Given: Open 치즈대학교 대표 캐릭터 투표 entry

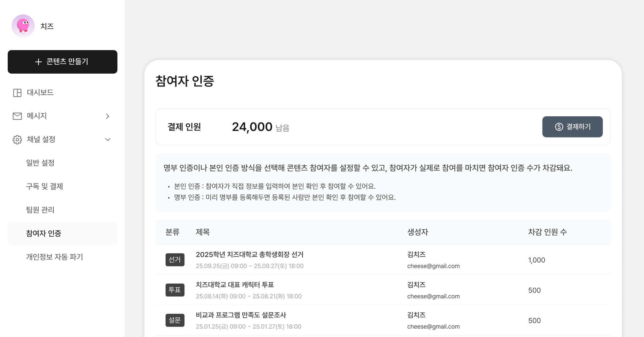Looking at the screenshot, I should pos(235,285).
